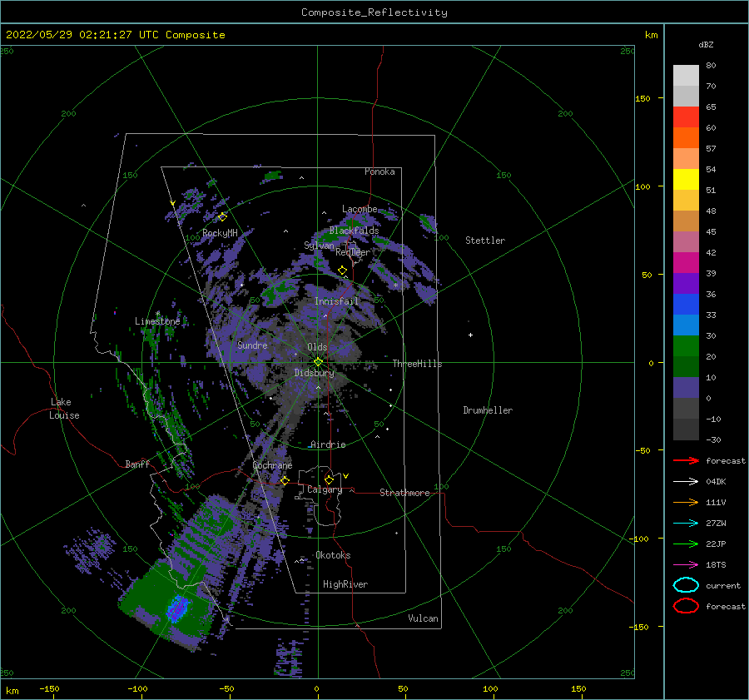Click the RockyMH label
Screen dimensions: 749x700
[x=220, y=233]
